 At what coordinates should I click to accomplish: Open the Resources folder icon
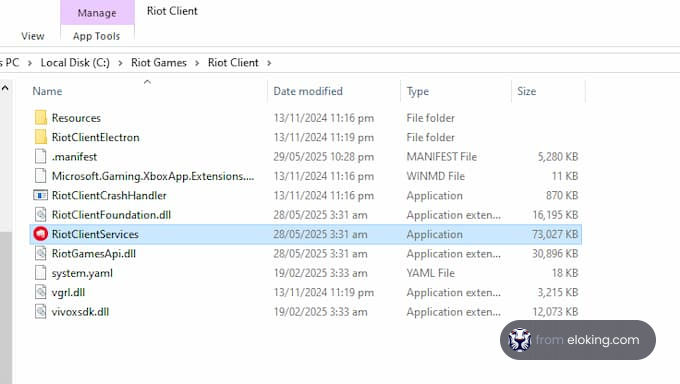coord(40,118)
